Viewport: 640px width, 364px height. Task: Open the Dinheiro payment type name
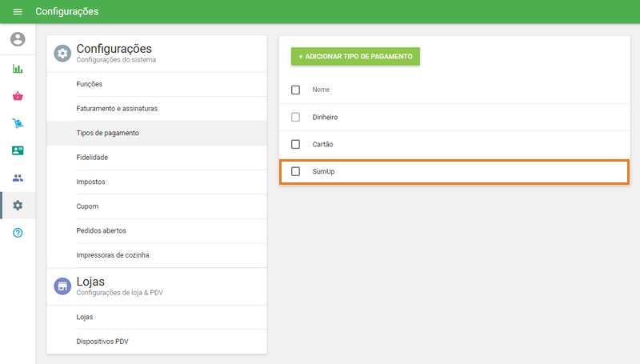[325, 117]
